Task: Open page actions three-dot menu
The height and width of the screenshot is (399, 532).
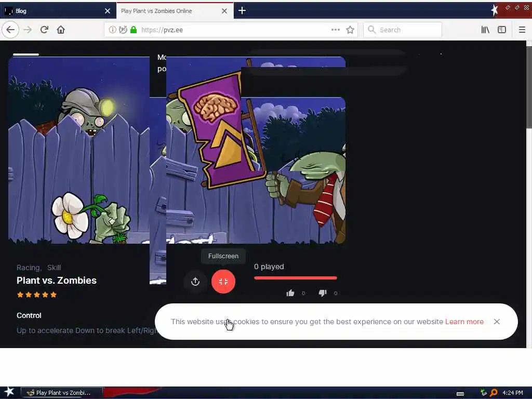Action: tap(336, 30)
